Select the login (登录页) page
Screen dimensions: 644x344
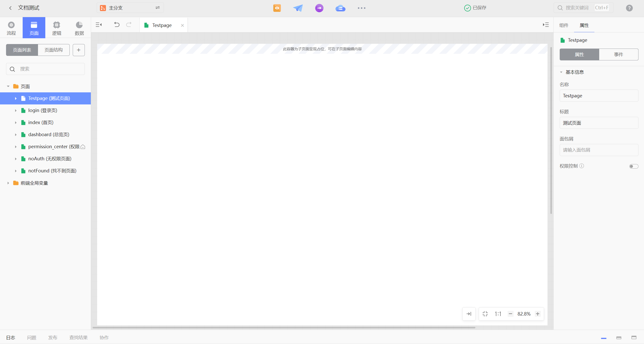pos(45,110)
